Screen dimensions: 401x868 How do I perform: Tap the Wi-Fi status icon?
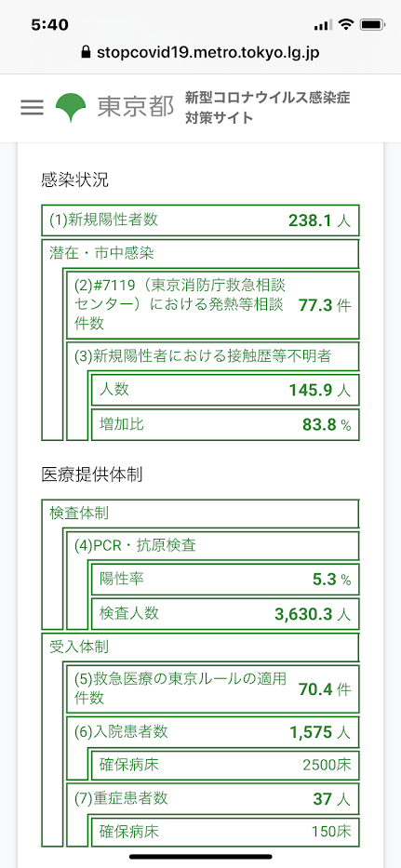(345, 24)
